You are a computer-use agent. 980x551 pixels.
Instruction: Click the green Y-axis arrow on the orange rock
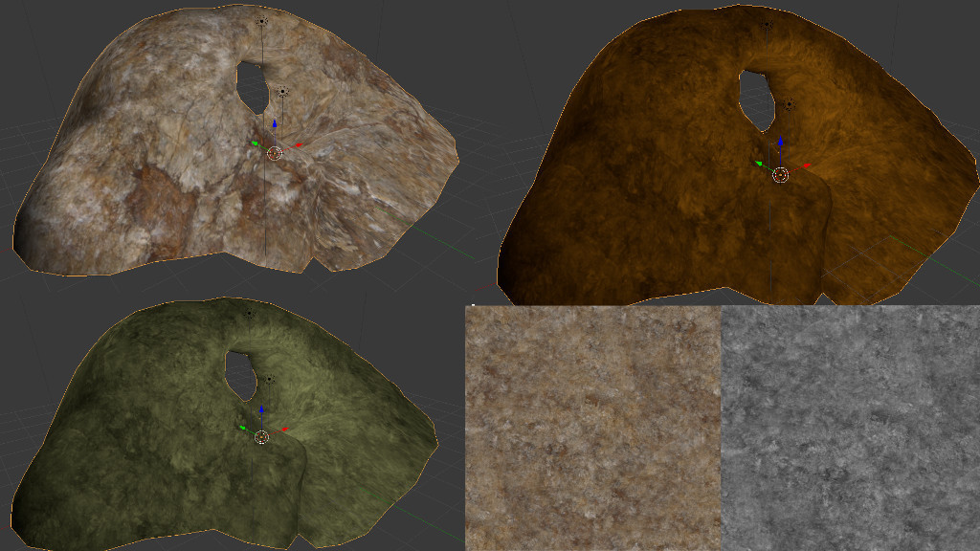[759, 164]
